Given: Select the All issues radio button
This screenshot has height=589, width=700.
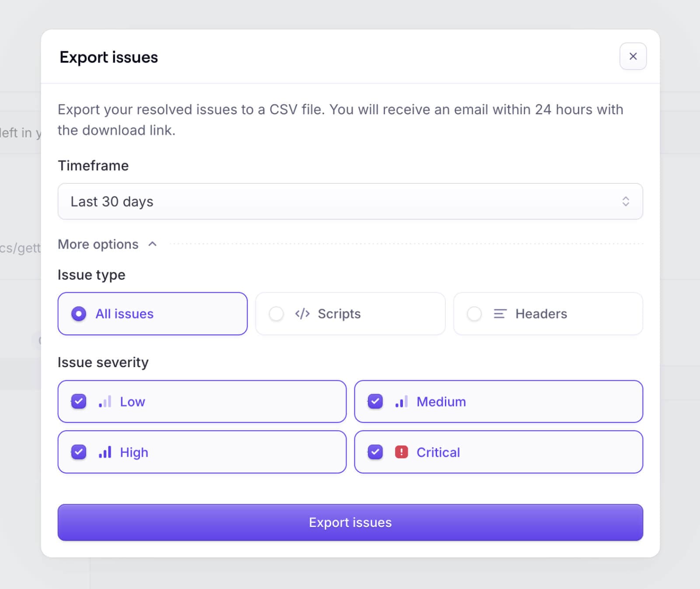Looking at the screenshot, I should click(x=79, y=314).
